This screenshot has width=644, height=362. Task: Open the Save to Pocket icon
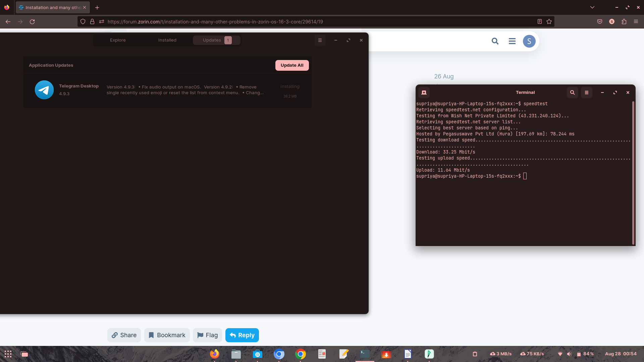[x=600, y=22]
